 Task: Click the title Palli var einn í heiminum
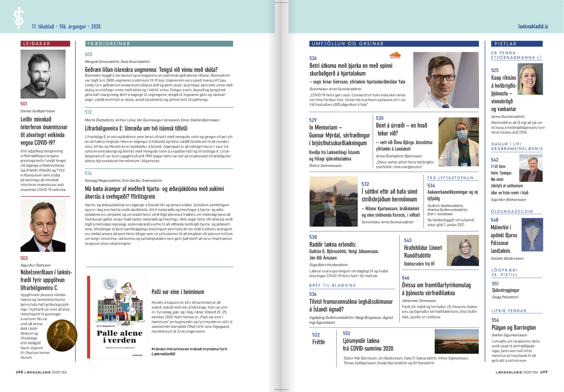[x=178, y=292]
